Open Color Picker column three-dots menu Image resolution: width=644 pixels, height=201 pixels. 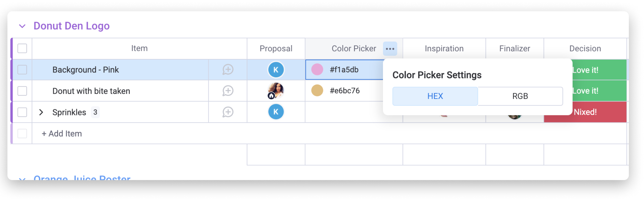[x=390, y=49]
